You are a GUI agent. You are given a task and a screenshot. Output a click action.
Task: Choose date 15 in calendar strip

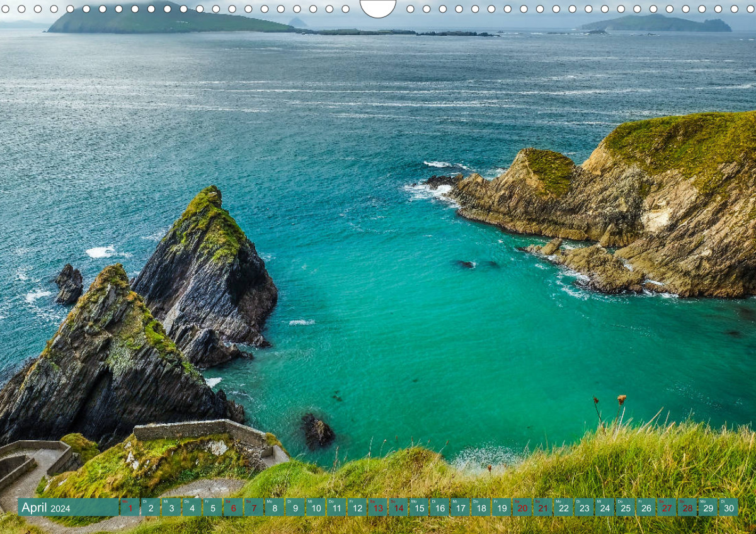click(419, 508)
